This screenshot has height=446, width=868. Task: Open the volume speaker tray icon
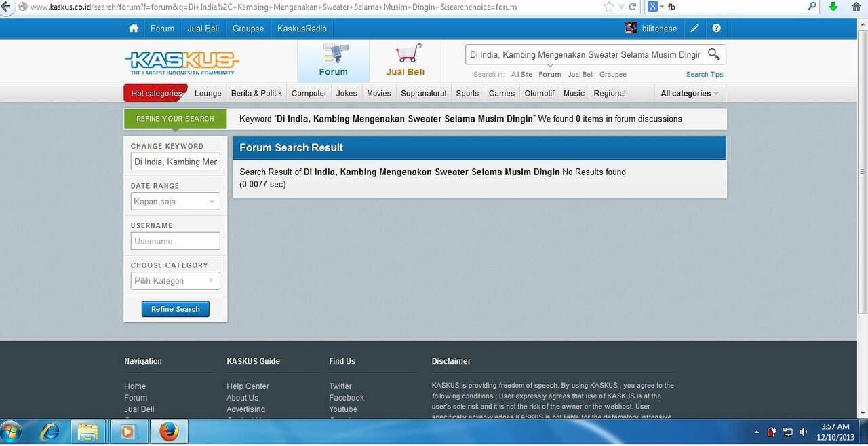(x=804, y=432)
